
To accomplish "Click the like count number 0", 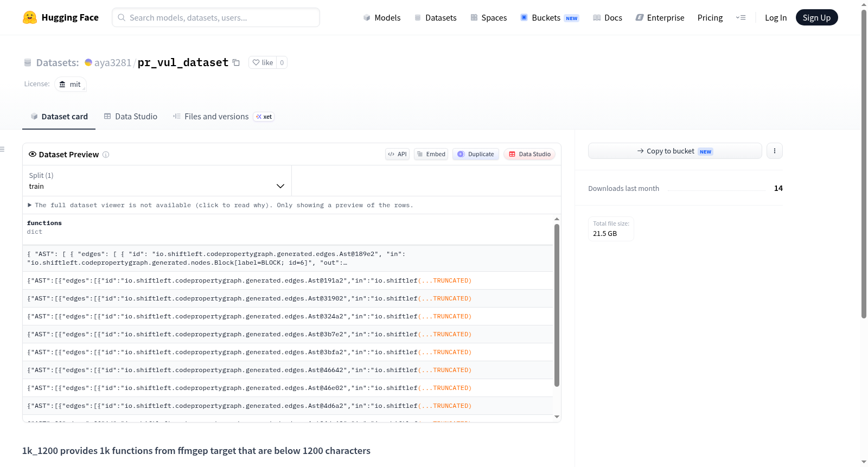I will [282, 62].
